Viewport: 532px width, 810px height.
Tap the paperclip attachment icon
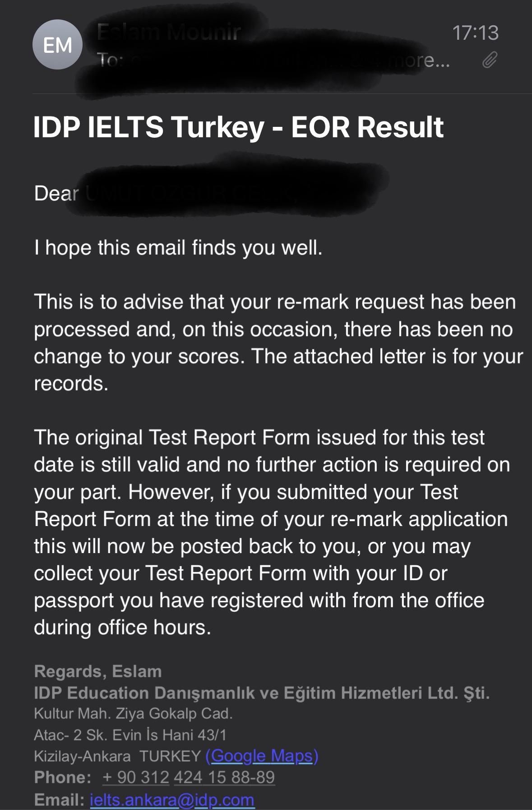(x=490, y=59)
